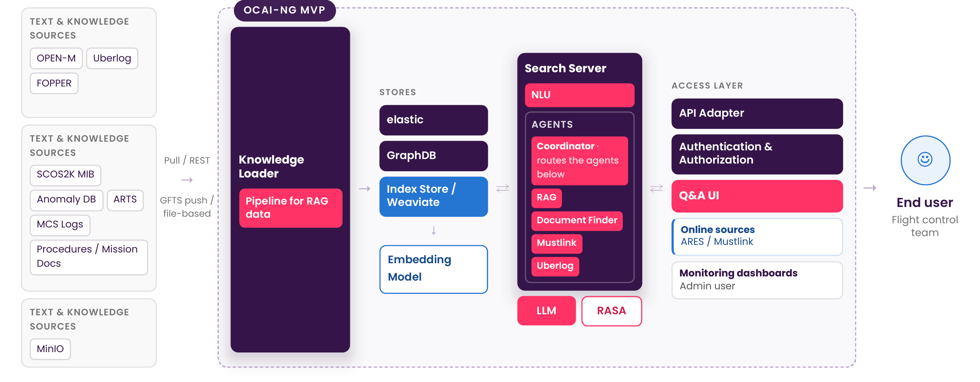Select Authentication & Authorization block
Screen dimensions: 980x382
coord(757,154)
